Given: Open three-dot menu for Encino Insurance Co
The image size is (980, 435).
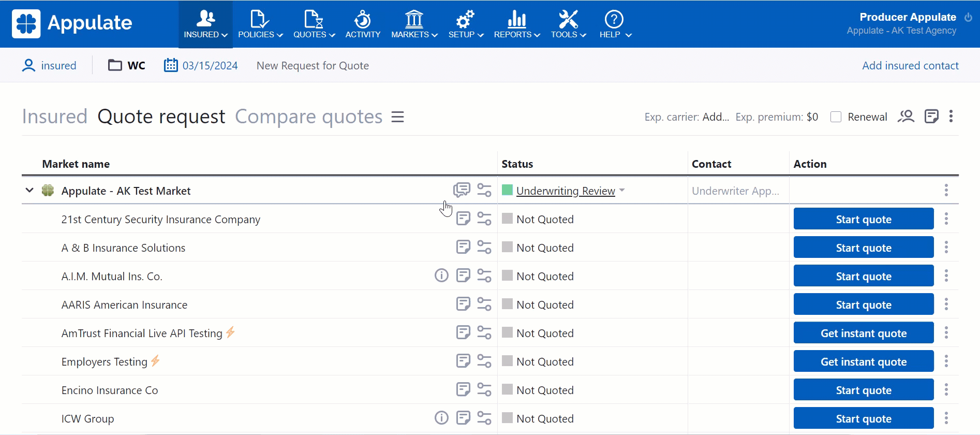Looking at the screenshot, I should [x=946, y=389].
